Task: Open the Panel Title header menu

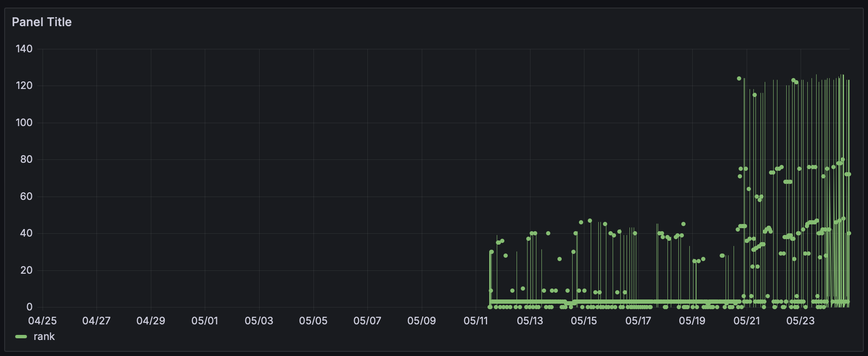Action: pos(42,22)
